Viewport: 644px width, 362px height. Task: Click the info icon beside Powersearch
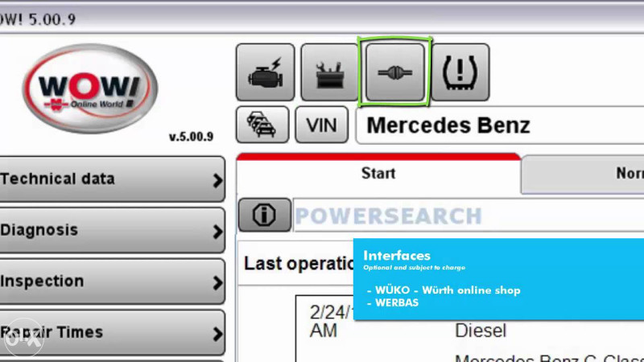(x=265, y=215)
